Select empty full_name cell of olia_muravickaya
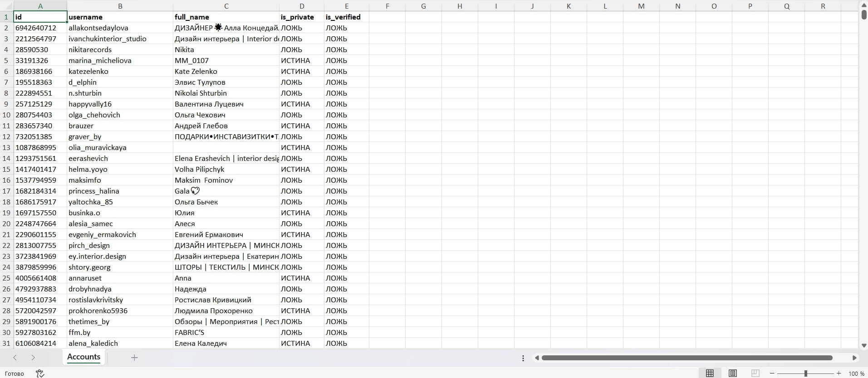This screenshot has width=868, height=378. tap(226, 147)
